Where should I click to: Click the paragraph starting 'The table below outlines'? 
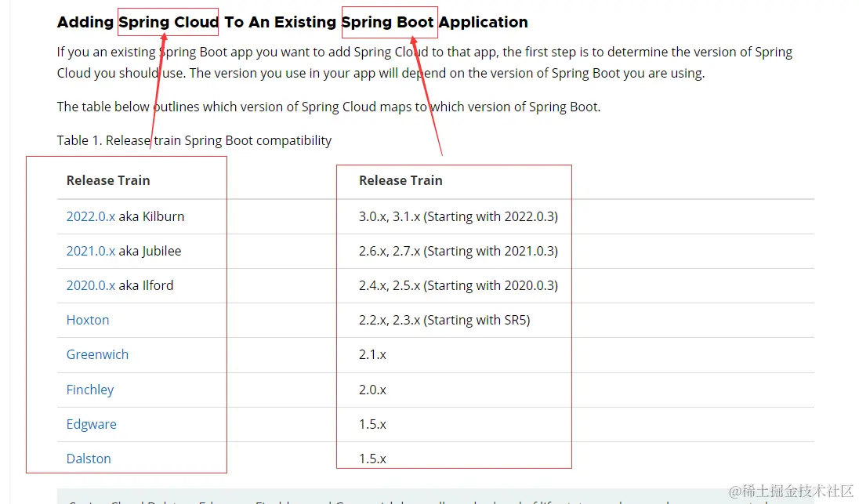click(x=328, y=107)
